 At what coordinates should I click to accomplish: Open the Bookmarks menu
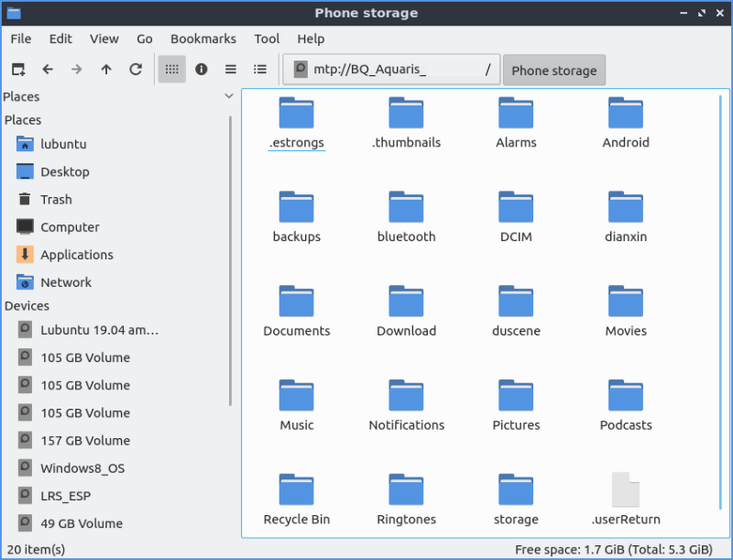click(202, 38)
